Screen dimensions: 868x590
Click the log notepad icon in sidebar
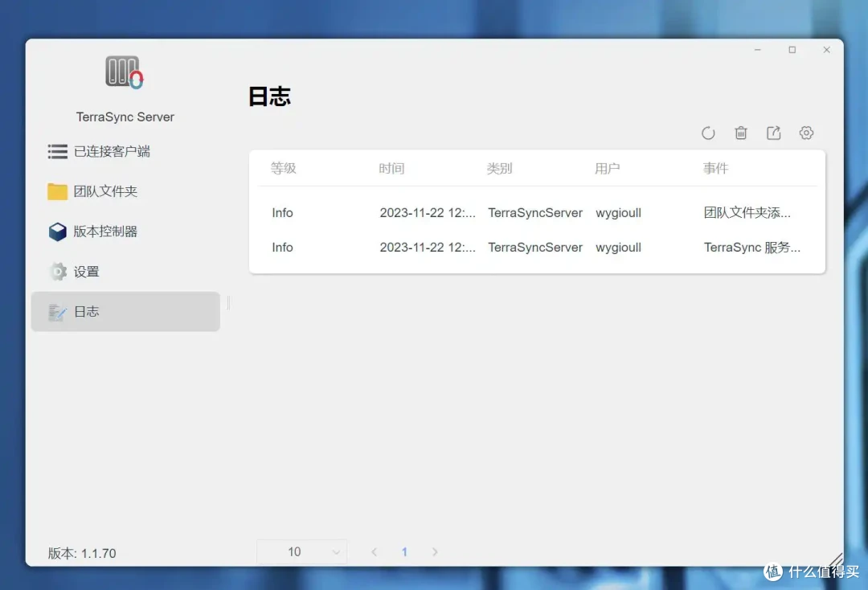[58, 312]
